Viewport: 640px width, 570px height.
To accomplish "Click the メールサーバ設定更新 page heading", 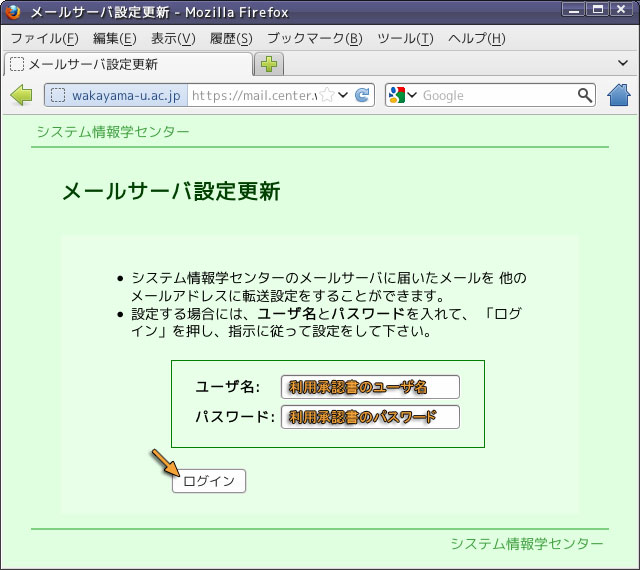I will coord(171,191).
